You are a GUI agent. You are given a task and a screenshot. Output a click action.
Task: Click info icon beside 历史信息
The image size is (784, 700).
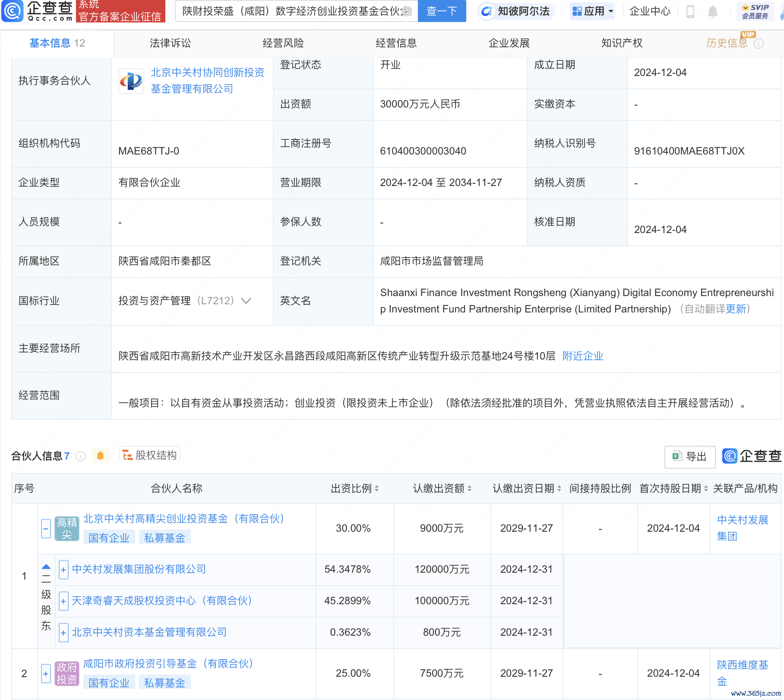pos(759,44)
